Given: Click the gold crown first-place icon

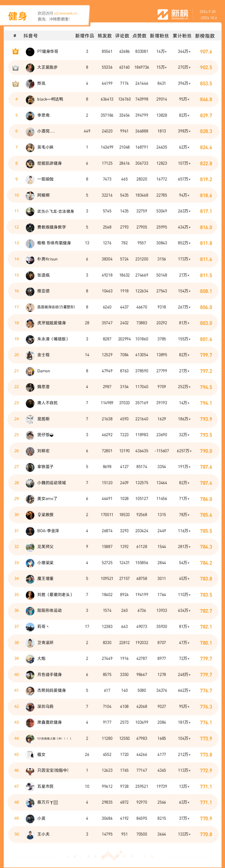Looking at the screenshot, I should pos(15,52).
